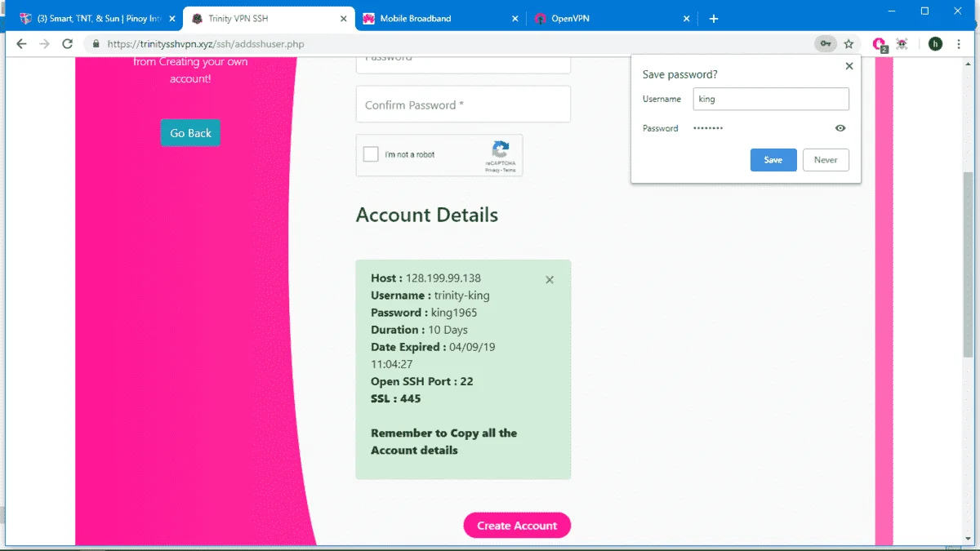Dismiss the Account Details alert box
The width and height of the screenshot is (980, 551).
tap(550, 280)
